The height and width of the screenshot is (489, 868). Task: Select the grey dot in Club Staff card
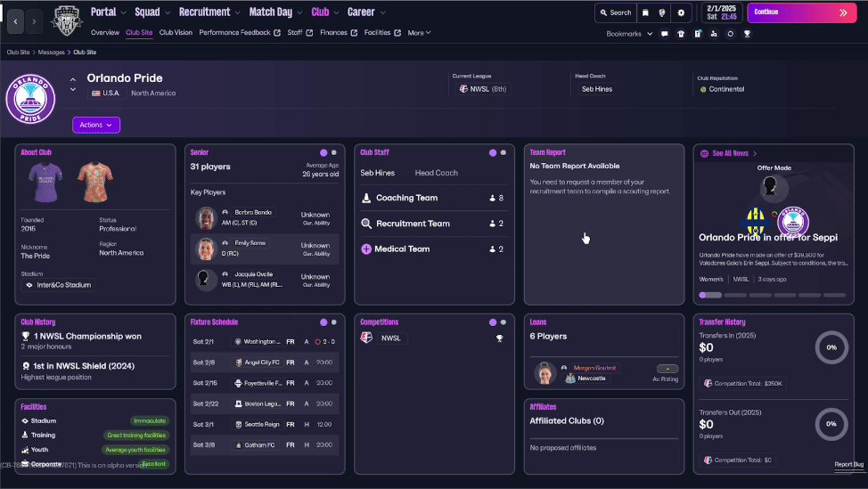(504, 152)
